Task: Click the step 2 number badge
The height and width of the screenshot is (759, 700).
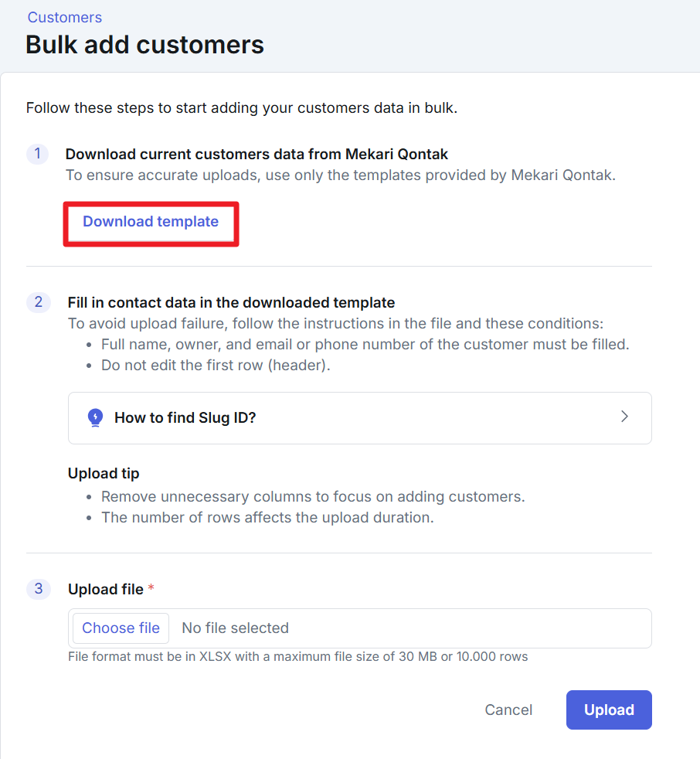Action: coord(38,302)
